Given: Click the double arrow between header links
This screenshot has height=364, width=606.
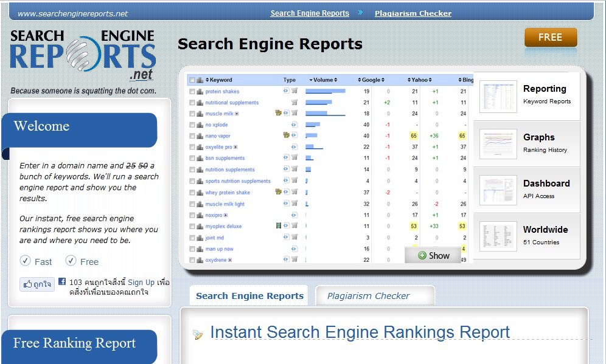Looking at the screenshot, I should 361,12.
